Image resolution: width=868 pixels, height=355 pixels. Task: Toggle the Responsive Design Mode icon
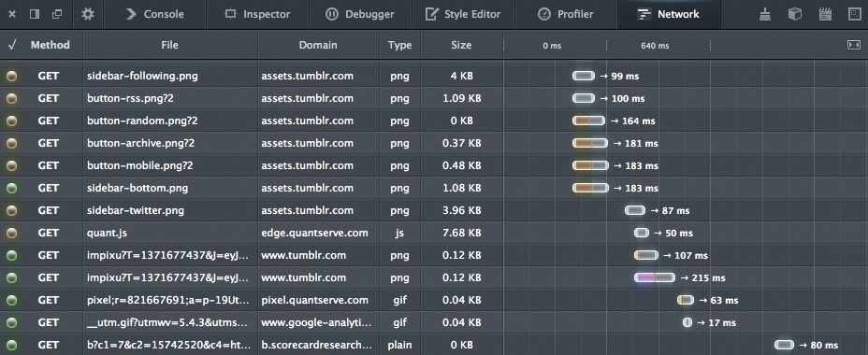pyautogui.click(x=854, y=14)
